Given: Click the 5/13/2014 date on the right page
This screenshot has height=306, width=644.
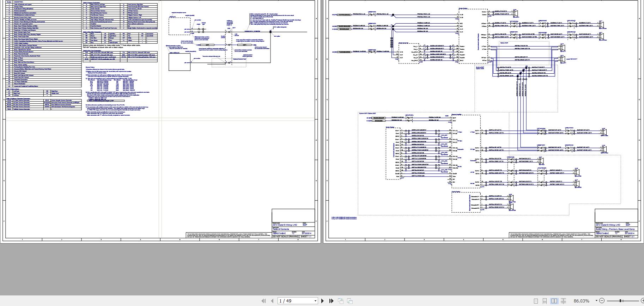Looking at the screenshot, I should [x=630, y=233].
